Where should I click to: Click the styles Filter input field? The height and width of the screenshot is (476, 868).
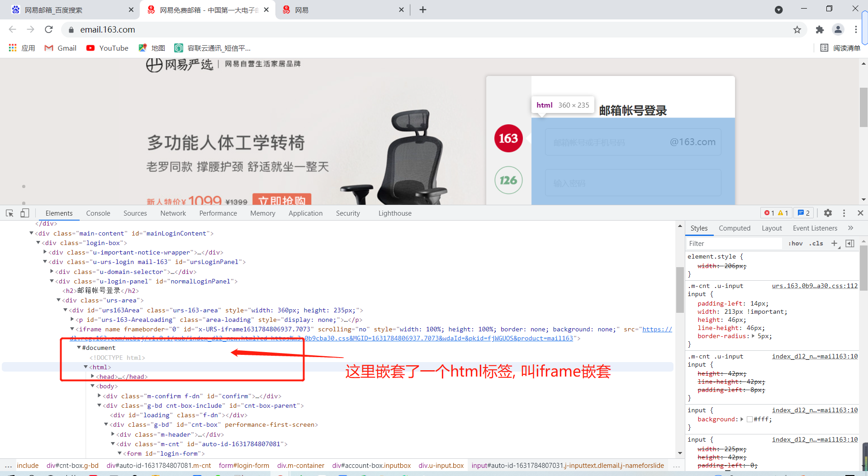click(734, 243)
